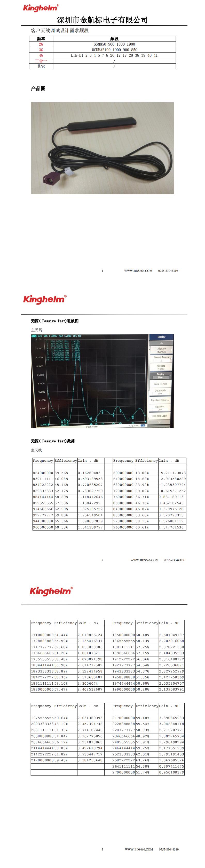
Task: Click Edit Title Label in analyzer menu
Action: pos(159,416)
